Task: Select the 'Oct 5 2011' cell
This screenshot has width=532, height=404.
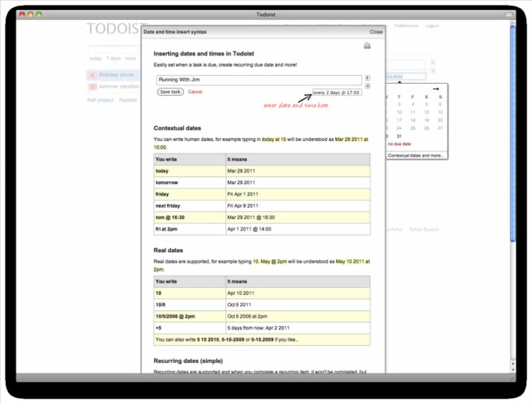Action: click(x=297, y=304)
